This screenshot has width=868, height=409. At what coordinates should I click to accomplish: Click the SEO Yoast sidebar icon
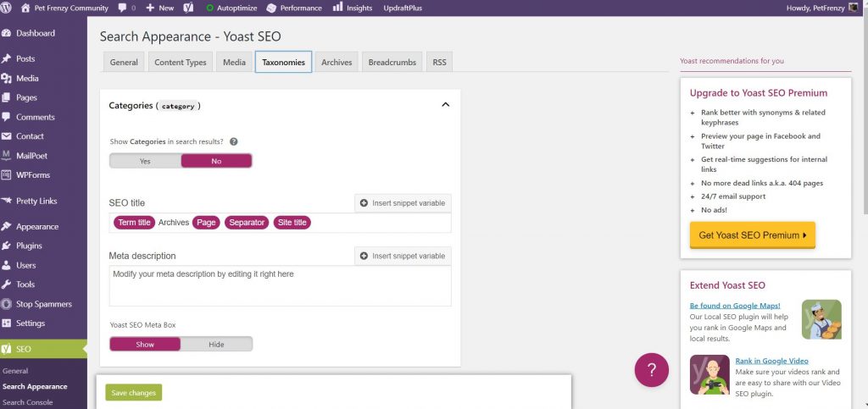click(x=7, y=350)
